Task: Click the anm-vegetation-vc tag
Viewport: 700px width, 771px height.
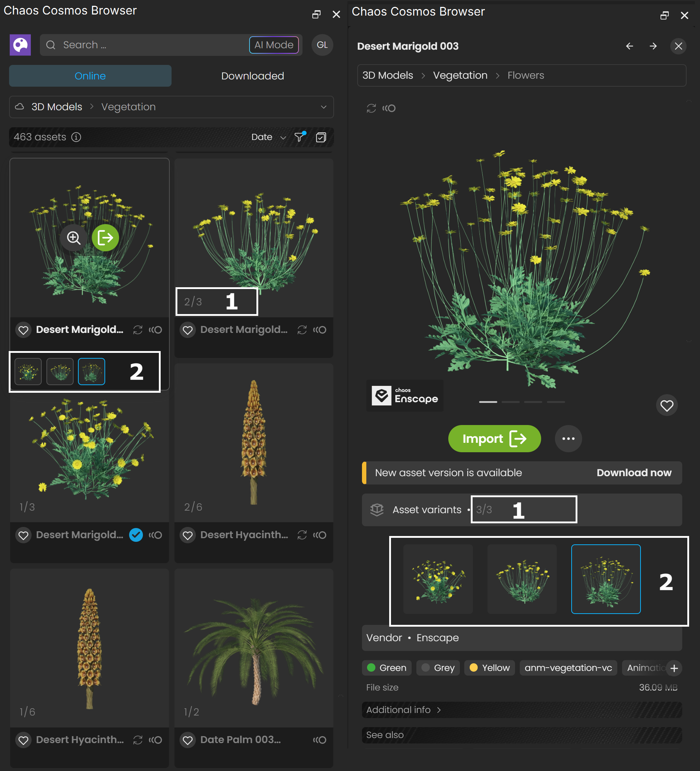Action: pos(568,668)
